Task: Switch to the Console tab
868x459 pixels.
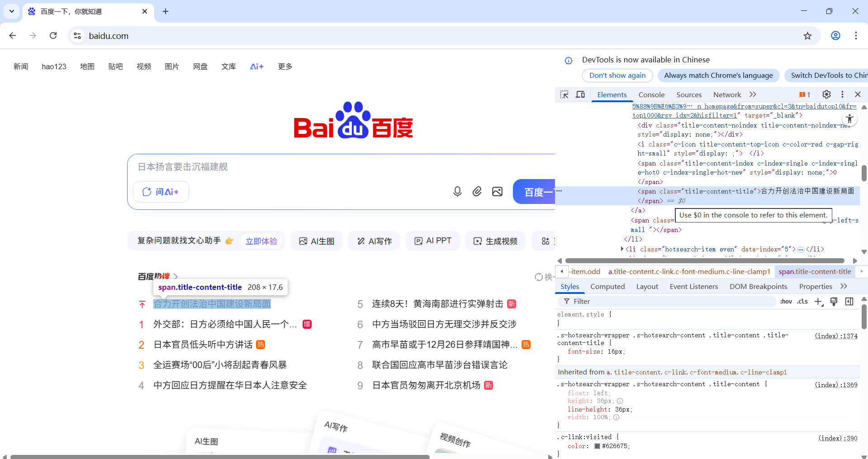Action: [651, 95]
